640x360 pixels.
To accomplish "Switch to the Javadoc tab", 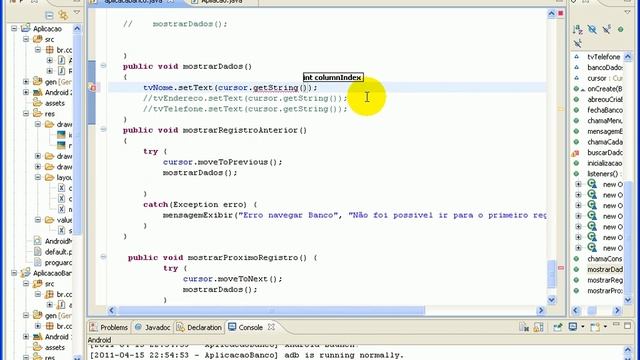I will click(x=153, y=327).
